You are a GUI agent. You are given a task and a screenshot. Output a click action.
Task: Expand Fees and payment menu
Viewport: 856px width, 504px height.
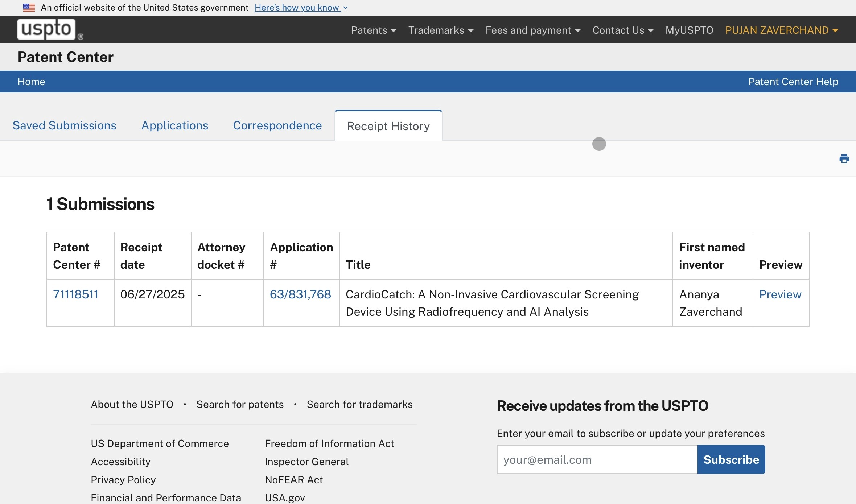click(x=533, y=30)
